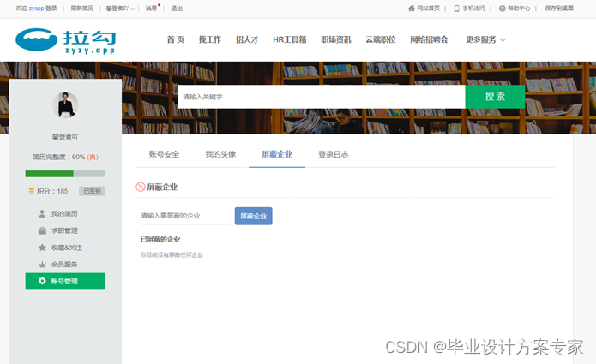596x364 pixels.
Task: Switch to the 登录日志 tab
Action: click(334, 154)
